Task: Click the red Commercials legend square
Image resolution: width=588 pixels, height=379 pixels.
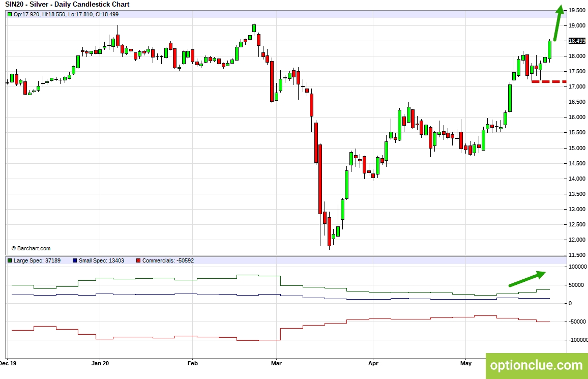Action: point(138,260)
